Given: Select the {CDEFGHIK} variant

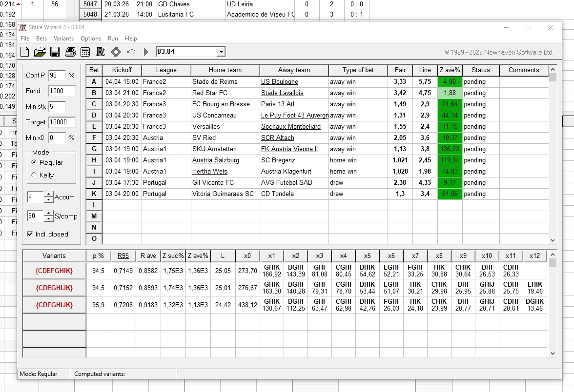Looking at the screenshot, I should 54,271.
